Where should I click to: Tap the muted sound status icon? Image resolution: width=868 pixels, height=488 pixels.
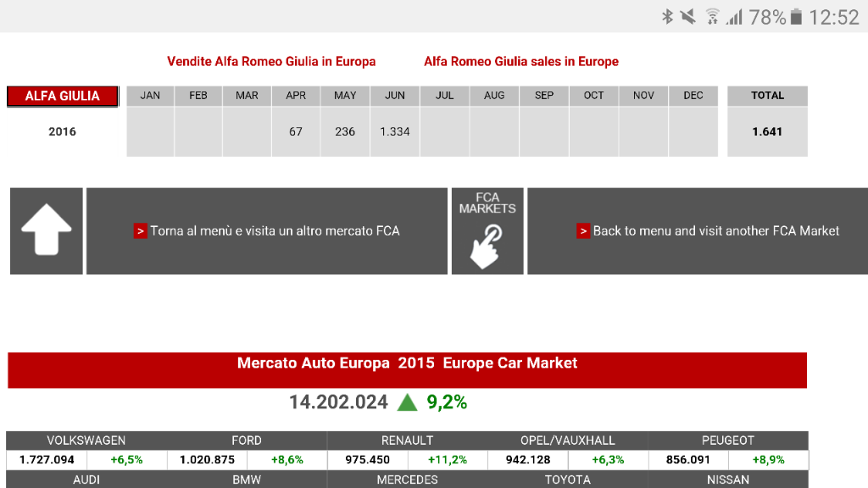688,17
